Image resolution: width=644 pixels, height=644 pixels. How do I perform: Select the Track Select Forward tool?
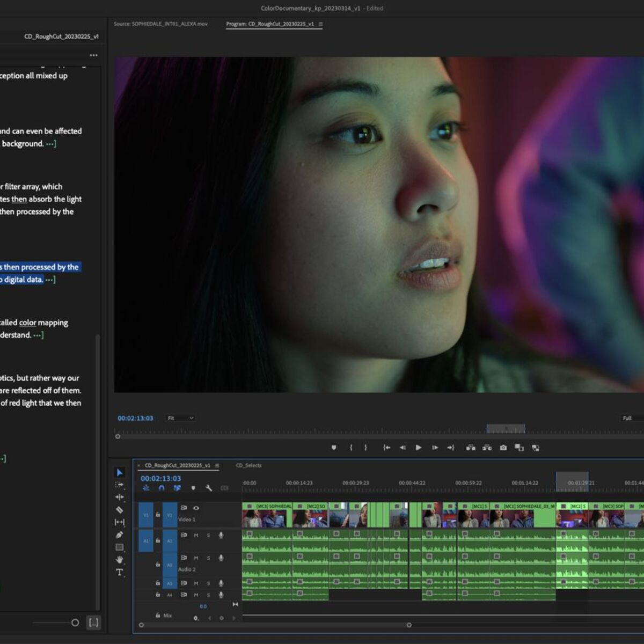(x=119, y=485)
